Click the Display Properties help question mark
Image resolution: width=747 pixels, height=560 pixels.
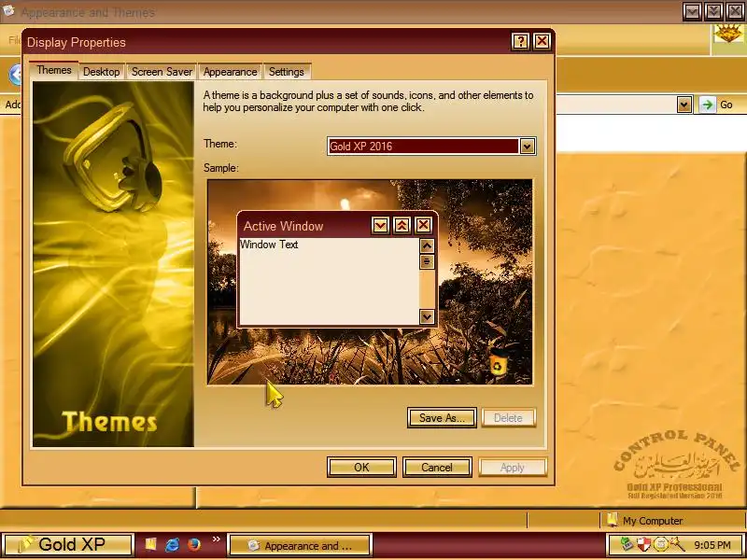[521, 42]
